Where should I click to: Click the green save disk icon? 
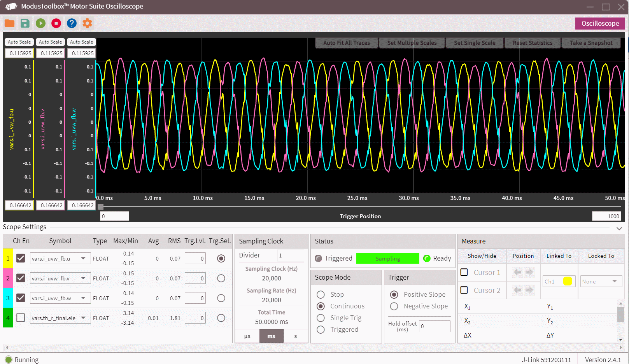(25, 23)
